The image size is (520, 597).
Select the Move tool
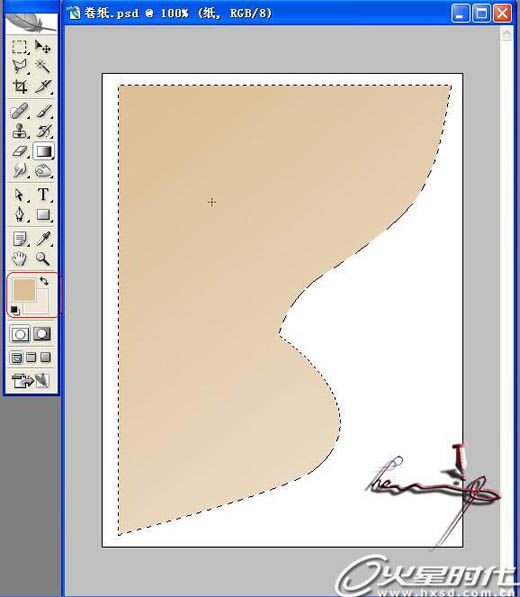[43, 47]
